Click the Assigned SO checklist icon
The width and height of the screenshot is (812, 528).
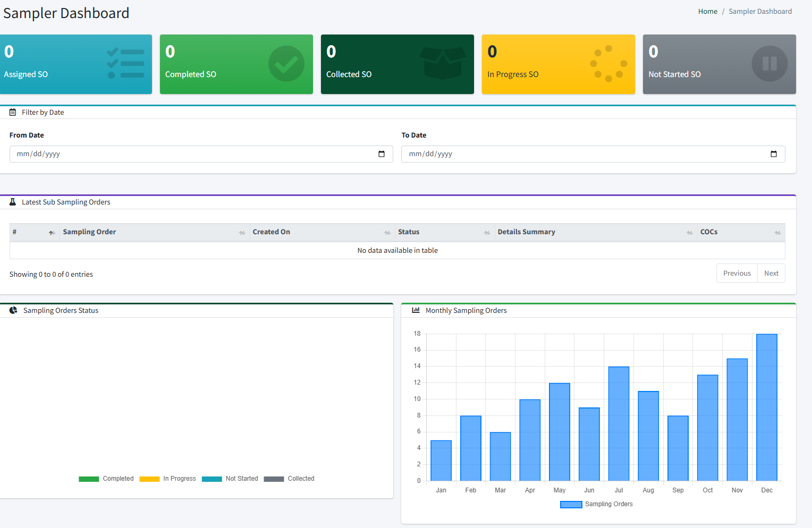click(x=125, y=64)
